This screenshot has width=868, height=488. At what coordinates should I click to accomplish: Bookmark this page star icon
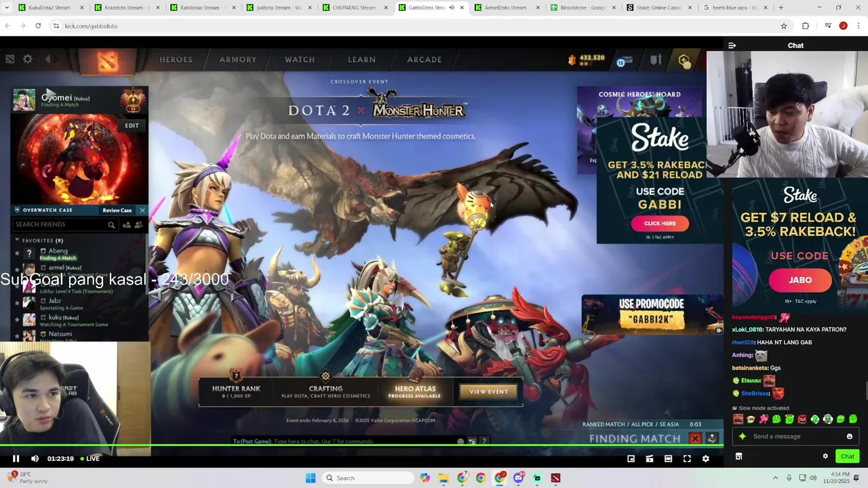coord(784,26)
